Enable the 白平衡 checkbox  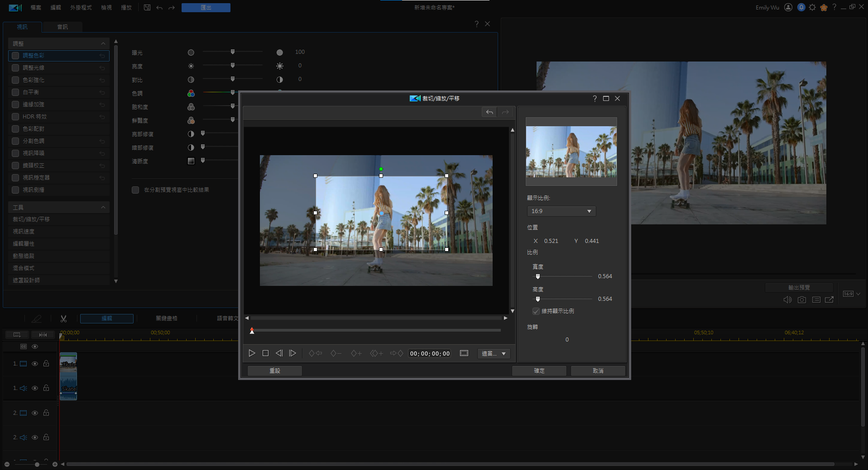coord(15,92)
